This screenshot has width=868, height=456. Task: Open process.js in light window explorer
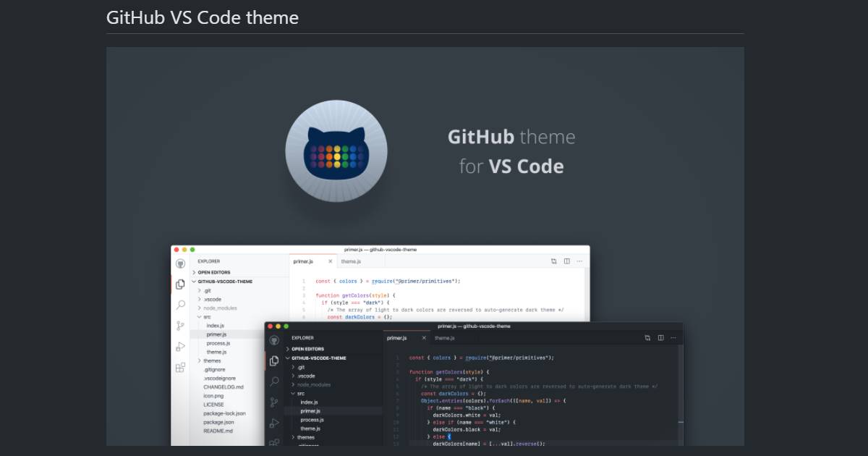(x=218, y=343)
